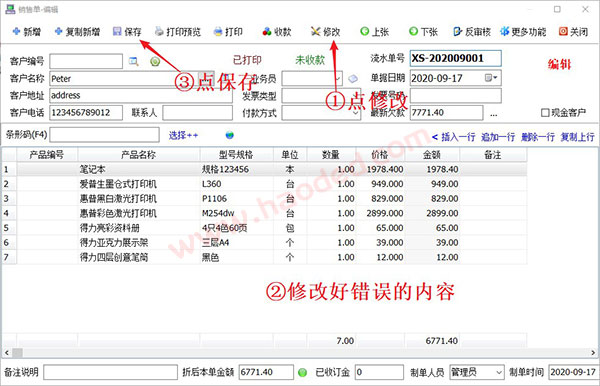
Task: Click the 客户地址 field containing address
Action: pyautogui.click(x=141, y=95)
